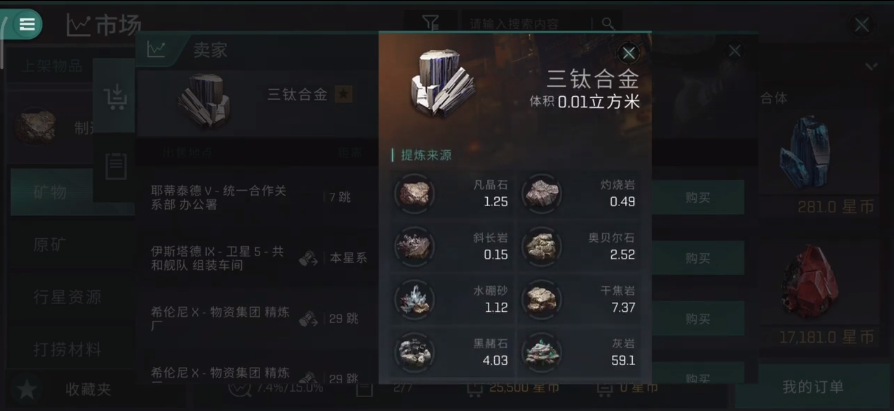Open the hamburger main menu
The image size is (894, 411).
pyautogui.click(x=27, y=24)
